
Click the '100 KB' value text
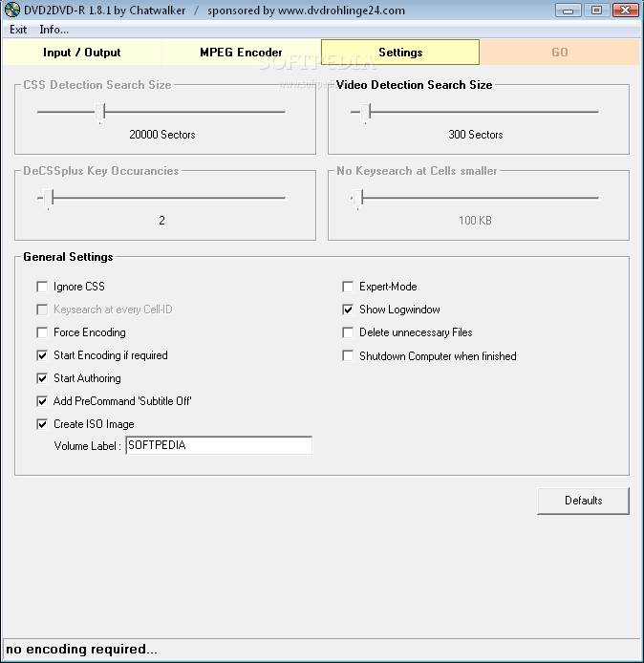[475, 221]
